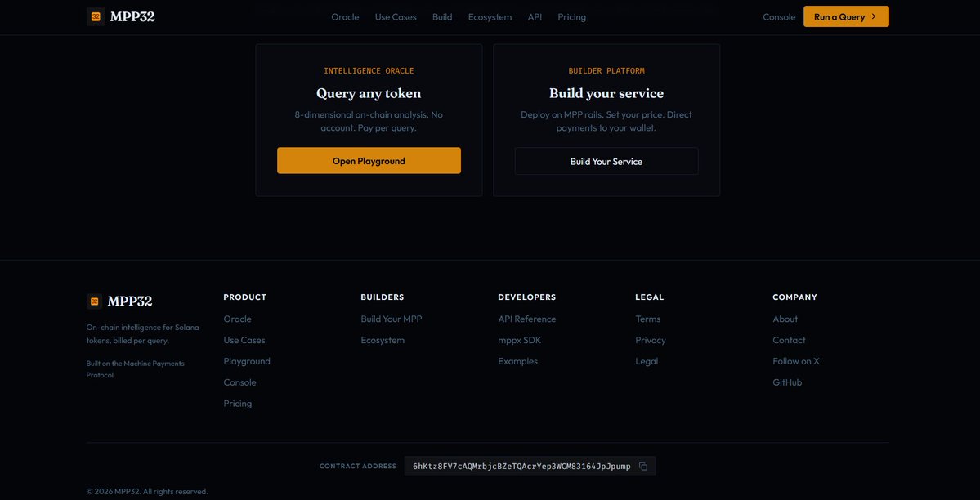The width and height of the screenshot is (980, 500).
Task: Open footer Use Cases link
Action: [244, 340]
